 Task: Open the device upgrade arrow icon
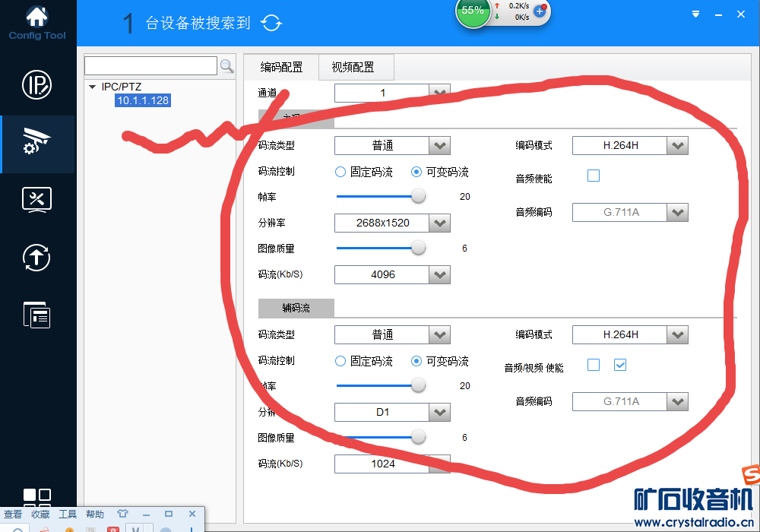point(36,258)
